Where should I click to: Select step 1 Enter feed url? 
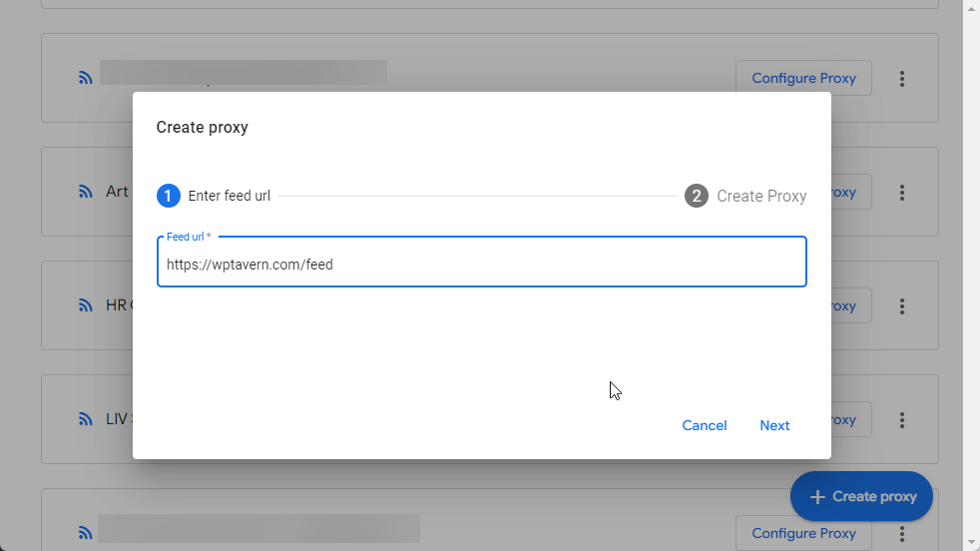tap(214, 196)
